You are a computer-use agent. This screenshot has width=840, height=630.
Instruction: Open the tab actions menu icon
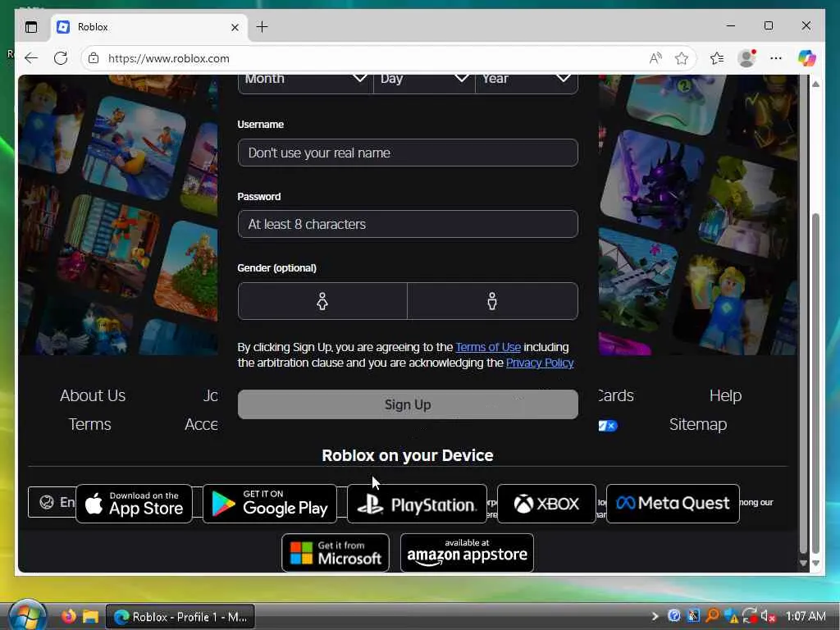click(x=31, y=27)
